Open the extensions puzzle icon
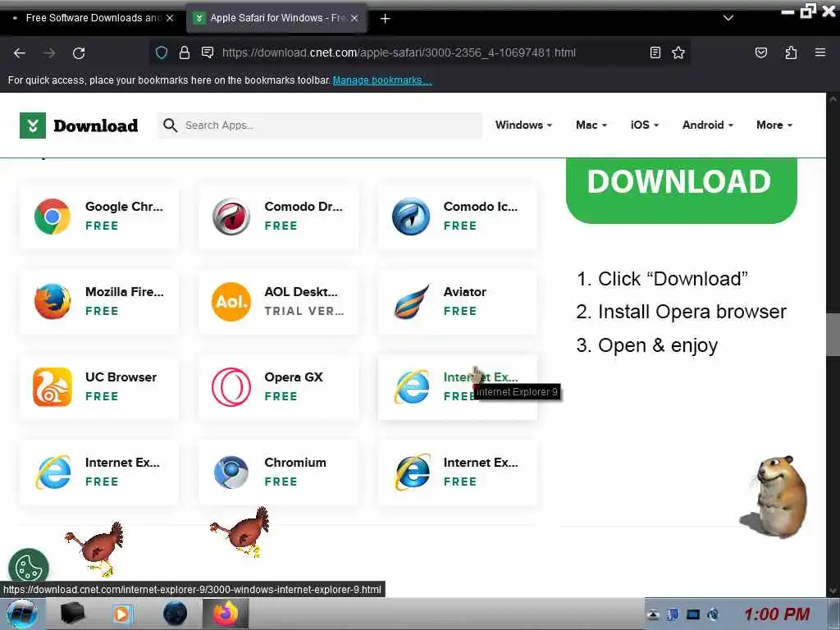Screen dimensions: 840x630 coord(791,52)
